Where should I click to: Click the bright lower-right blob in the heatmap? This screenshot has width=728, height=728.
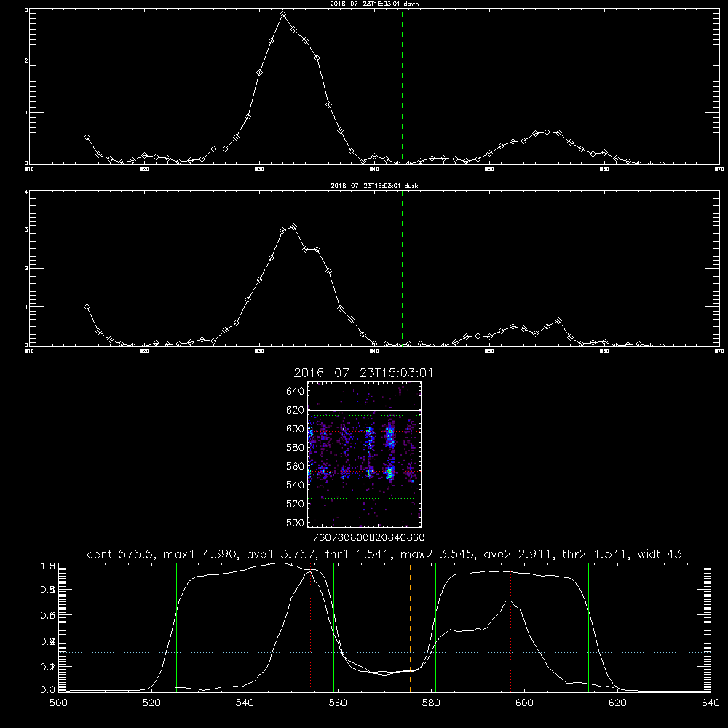click(389, 473)
